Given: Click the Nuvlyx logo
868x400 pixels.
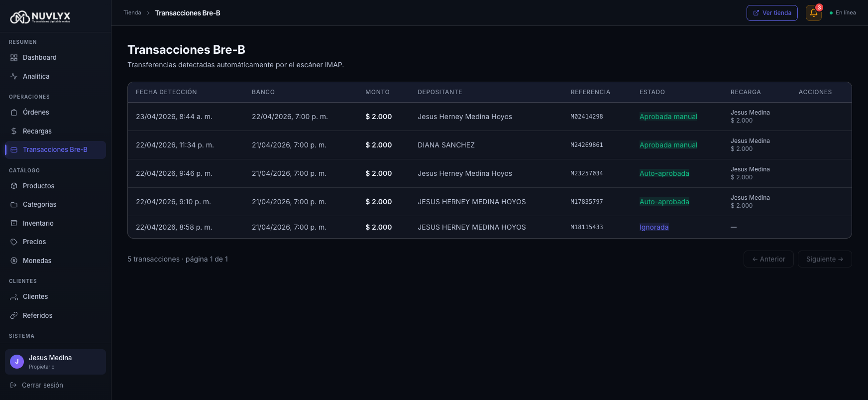Looking at the screenshot, I should [40, 17].
